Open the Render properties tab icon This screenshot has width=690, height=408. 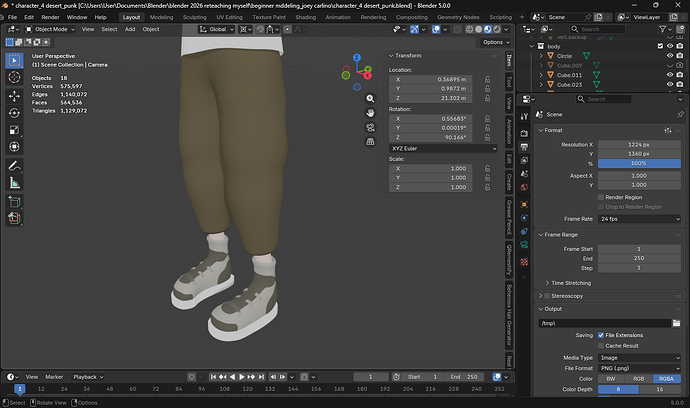(x=524, y=133)
